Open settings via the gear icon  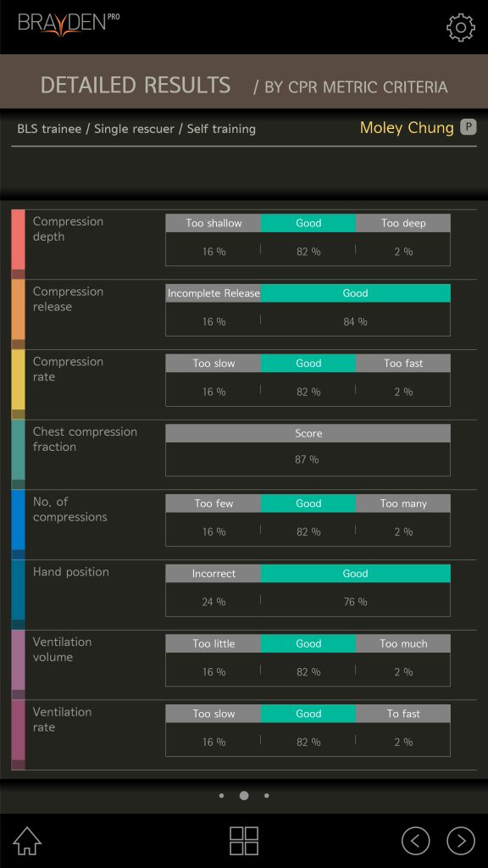(460, 28)
